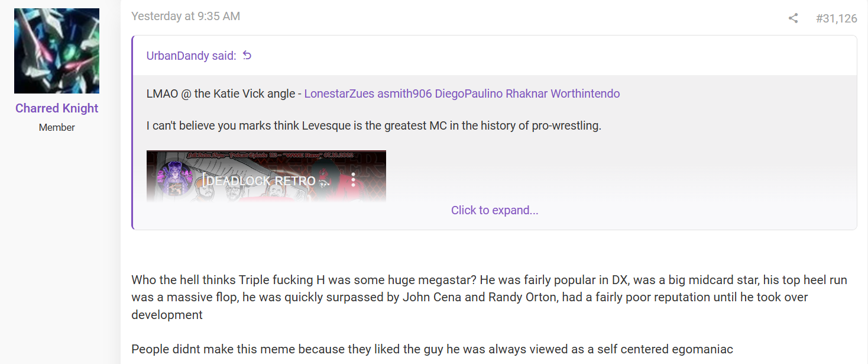Screen dimensions: 868x364
Task: Click the channel avatar on embedded video
Action: [174, 179]
